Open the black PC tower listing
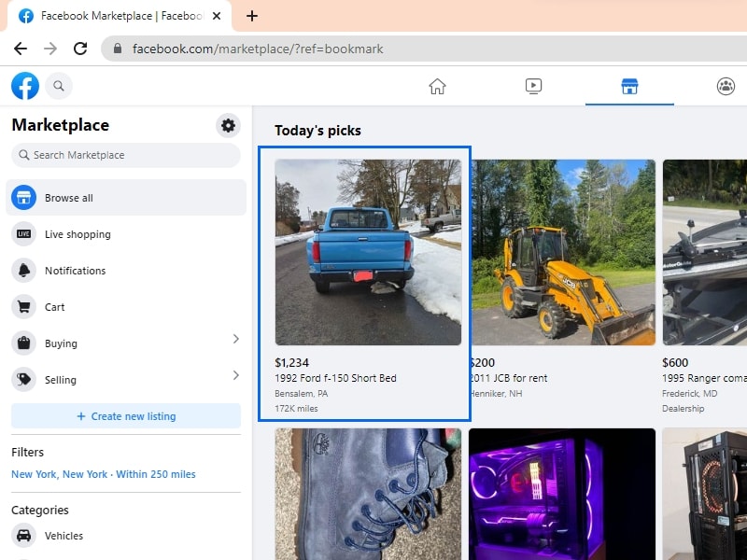Viewport: 747px width, 560px height. coord(705,495)
